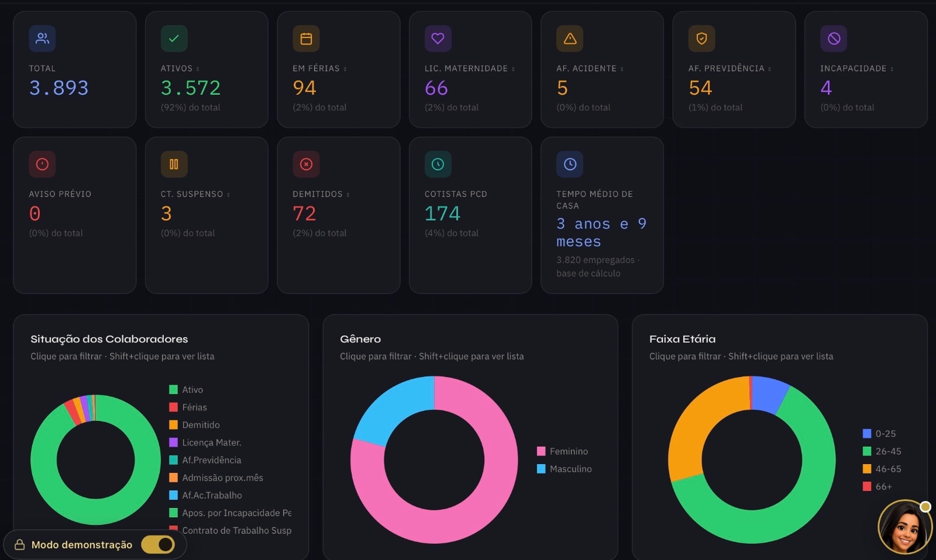Expand the Ativos card sort arrows
Image resolution: width=936 pixels, height=560 pixels.
[x=198, y=69]
